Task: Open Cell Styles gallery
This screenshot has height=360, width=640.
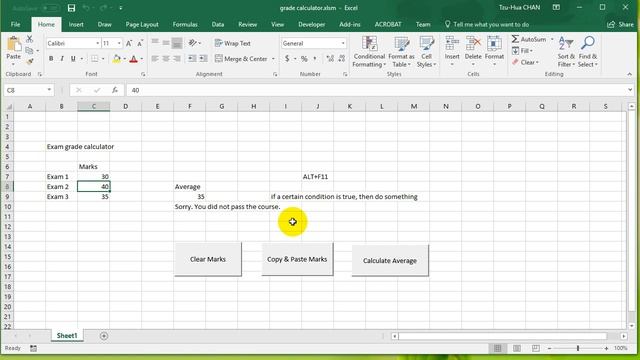Action: [x=427, y=52]
